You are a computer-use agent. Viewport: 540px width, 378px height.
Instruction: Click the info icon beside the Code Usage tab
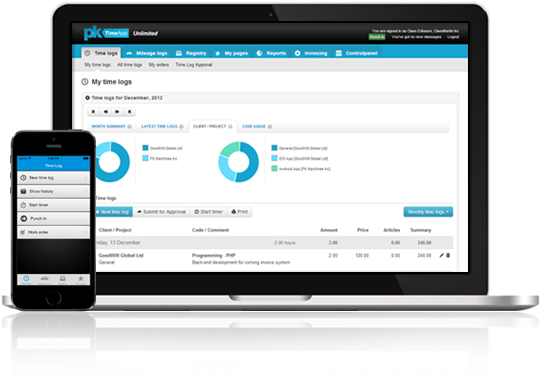point(270,127)
